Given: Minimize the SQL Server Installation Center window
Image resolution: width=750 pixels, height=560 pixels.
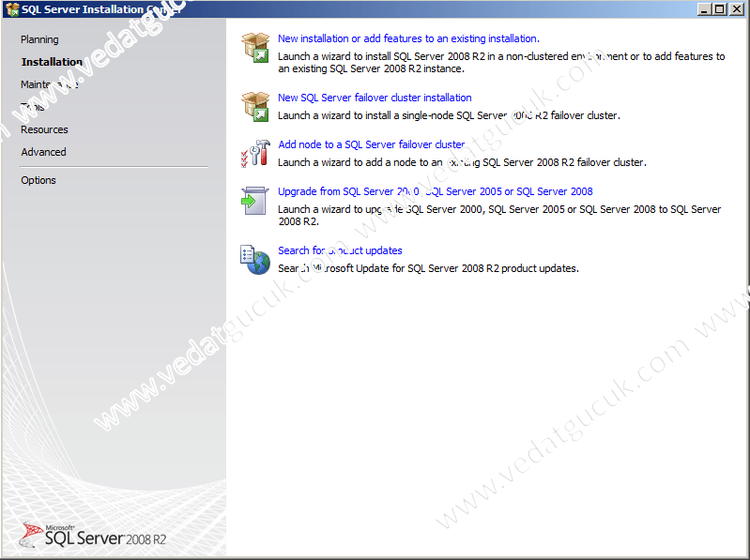Looking at the screenshot, I should coord(704,9).
